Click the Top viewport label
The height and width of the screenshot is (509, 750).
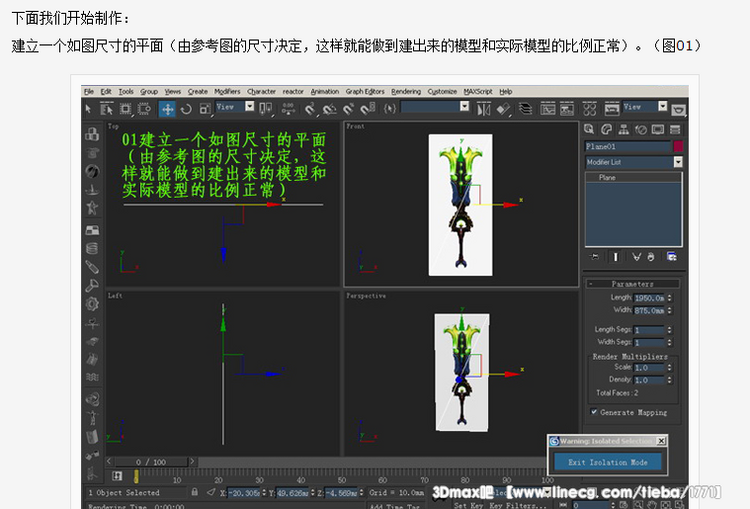click(x=113, y=126)
